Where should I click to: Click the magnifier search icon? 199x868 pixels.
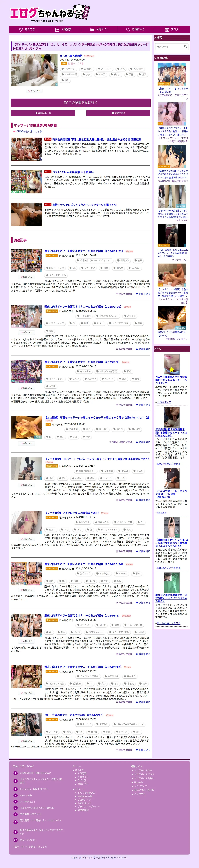click(186, 46)
